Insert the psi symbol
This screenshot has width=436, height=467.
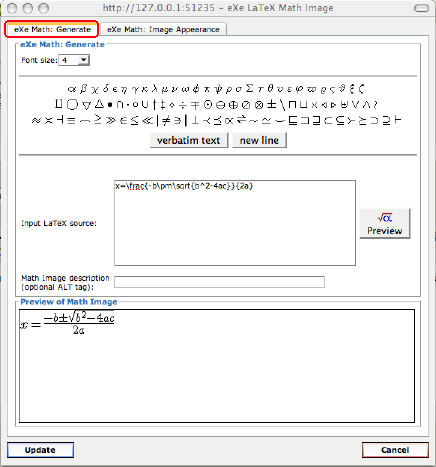pos(218,89)
